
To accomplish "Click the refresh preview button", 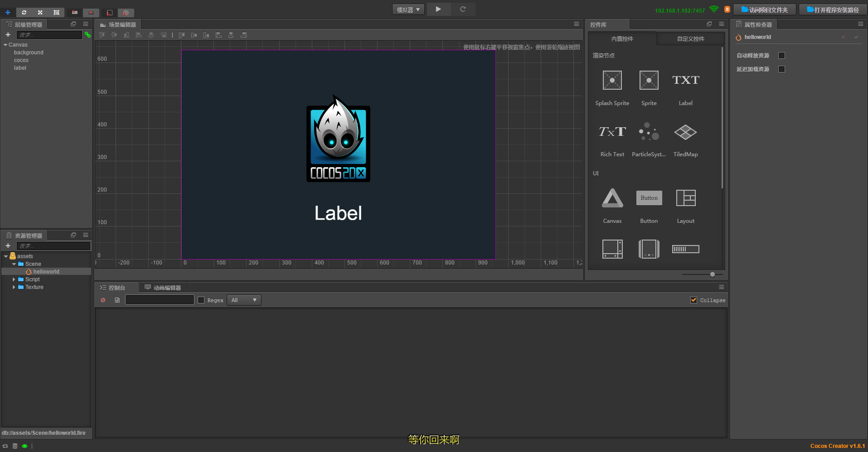I will pyautogui.click(x=463, y=9).
